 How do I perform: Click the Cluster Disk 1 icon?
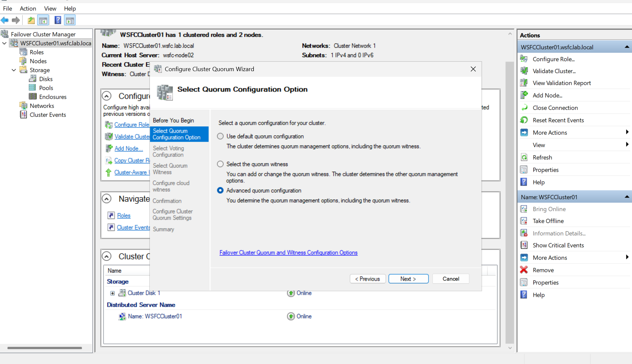(122, 293)
